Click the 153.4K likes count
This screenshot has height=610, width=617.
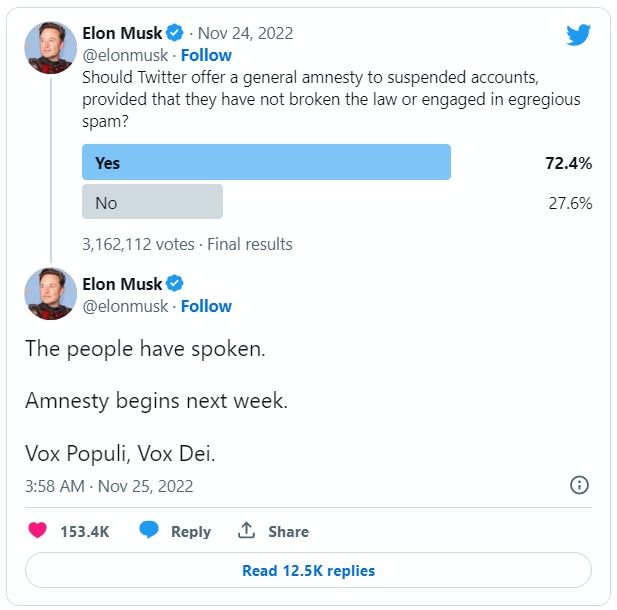click(x=84, y=532)
